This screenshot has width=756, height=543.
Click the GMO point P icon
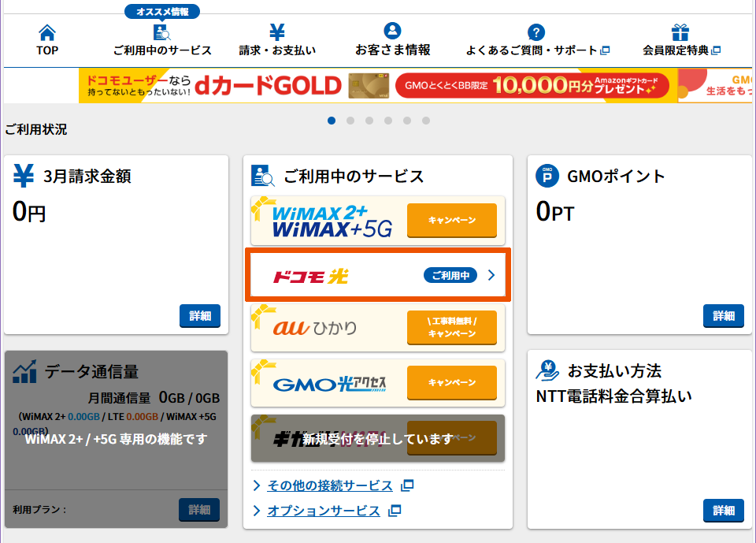[x=547, y=176]
